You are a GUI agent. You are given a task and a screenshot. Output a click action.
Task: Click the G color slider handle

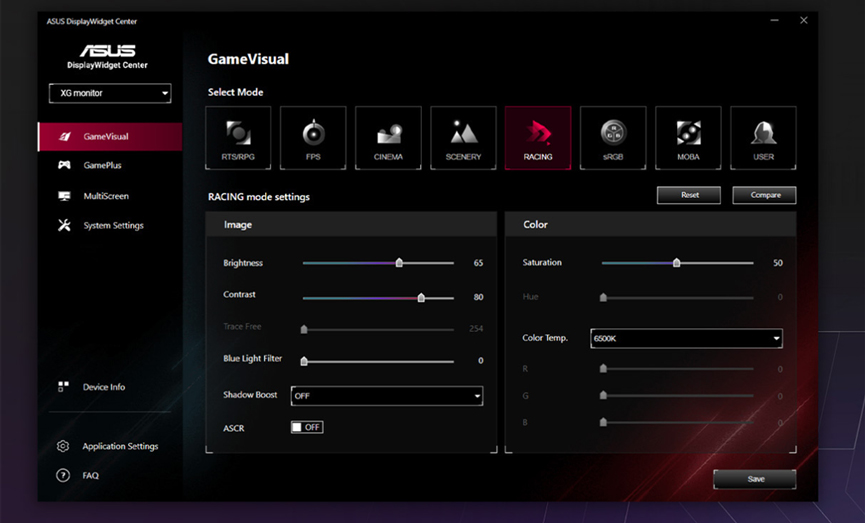[x=603, y=395]
